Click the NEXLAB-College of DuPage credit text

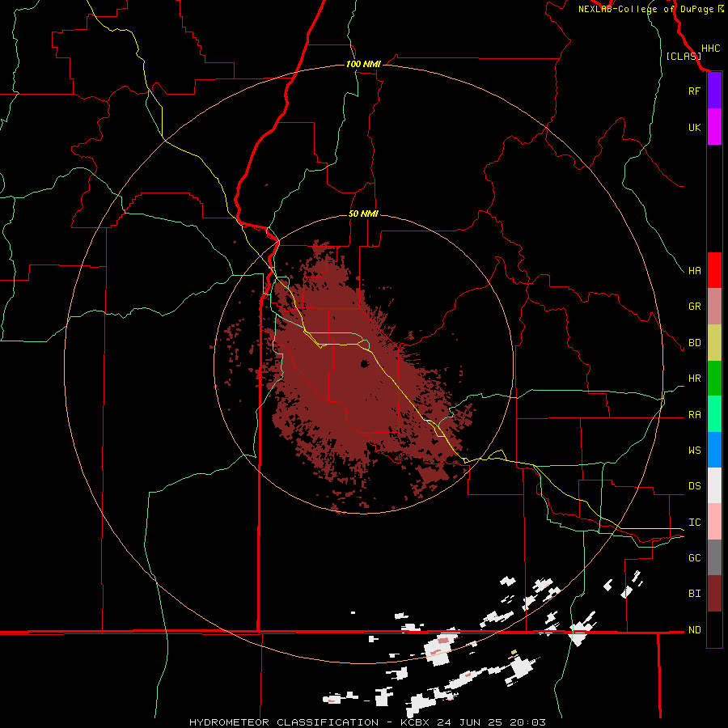click(x=645, y=9)
